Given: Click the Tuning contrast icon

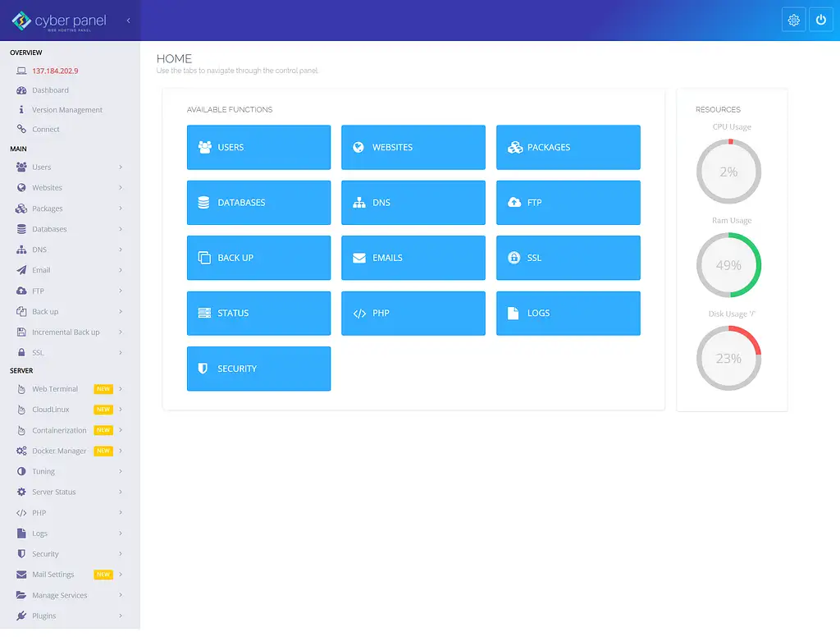Looking at the screenshot, I should click(x=21, y=471).
